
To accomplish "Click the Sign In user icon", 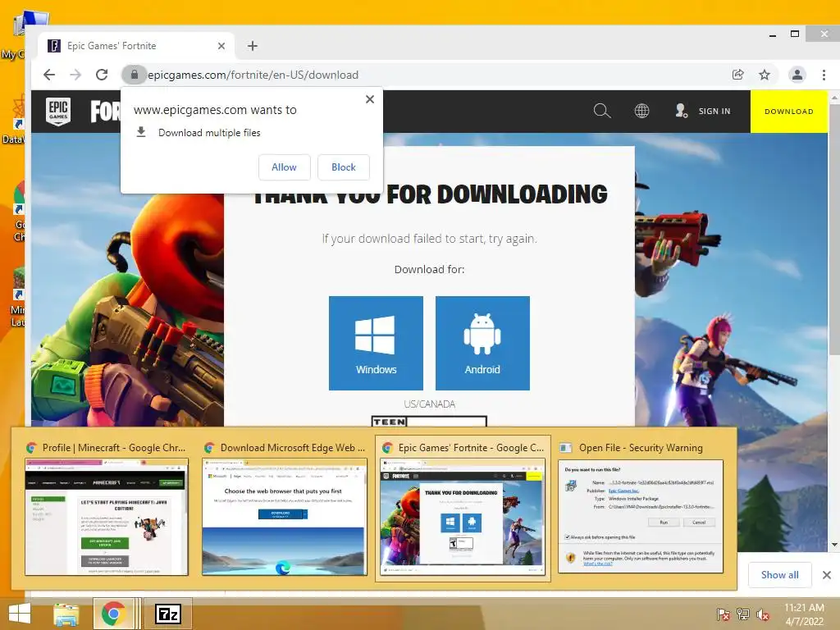I will (681, 111).
